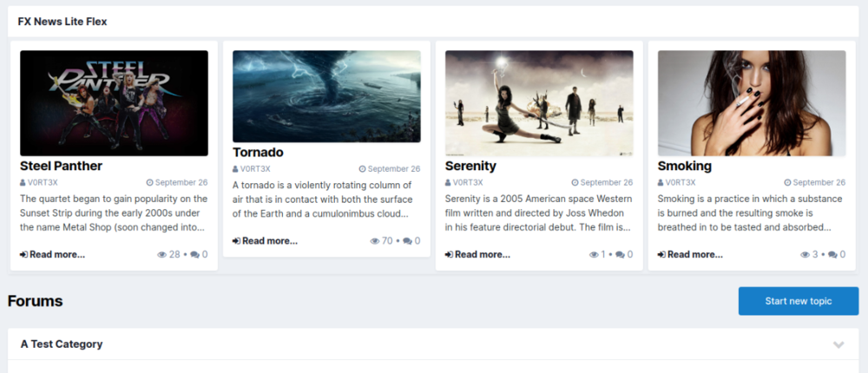This screenshot has width=868, height=373.
Task: Click the views eye icon on Serenity card
Action: pyautogui.click(x=593, y=255)
